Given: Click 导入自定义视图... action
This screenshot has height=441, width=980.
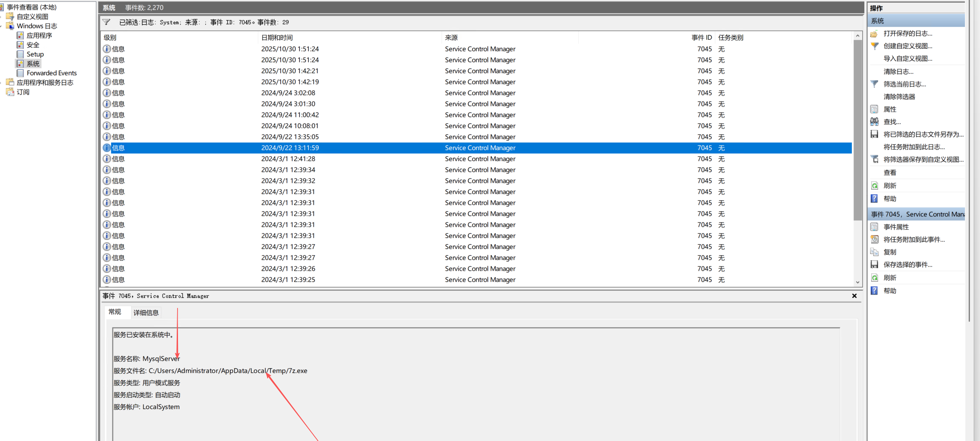Looking at the screenshot, I should point(908,59).
